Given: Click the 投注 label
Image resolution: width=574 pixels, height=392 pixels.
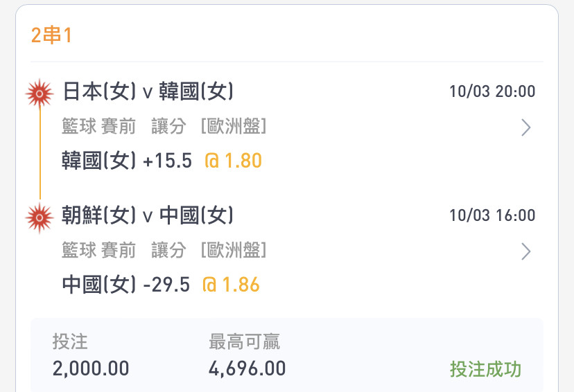Looking at the screenshot, I should coord(70,341).
